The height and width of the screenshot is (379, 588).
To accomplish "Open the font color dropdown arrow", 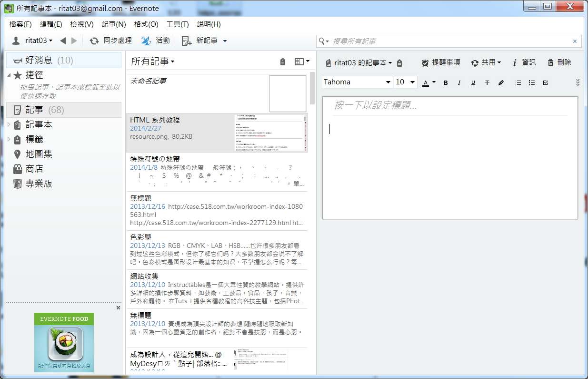I will point(434,82).
